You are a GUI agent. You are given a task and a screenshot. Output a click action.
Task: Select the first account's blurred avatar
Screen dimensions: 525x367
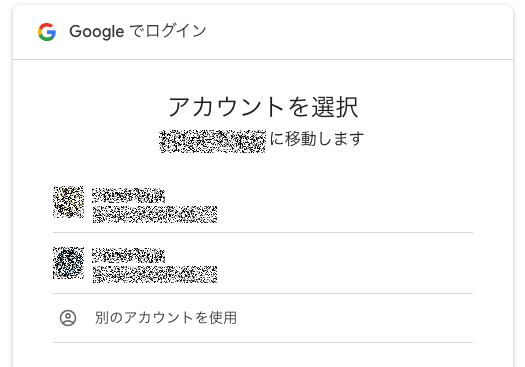68,202
